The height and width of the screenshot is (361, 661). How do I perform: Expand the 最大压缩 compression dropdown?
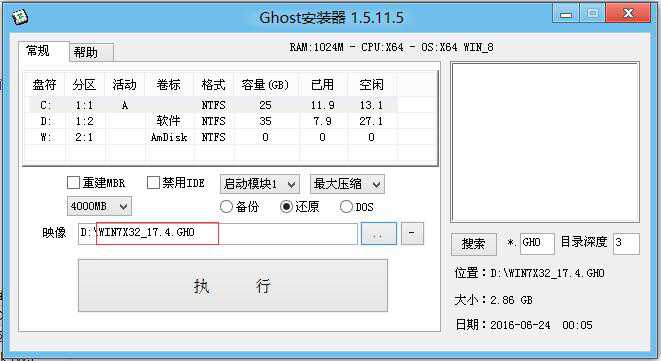(x=347, y=184)
